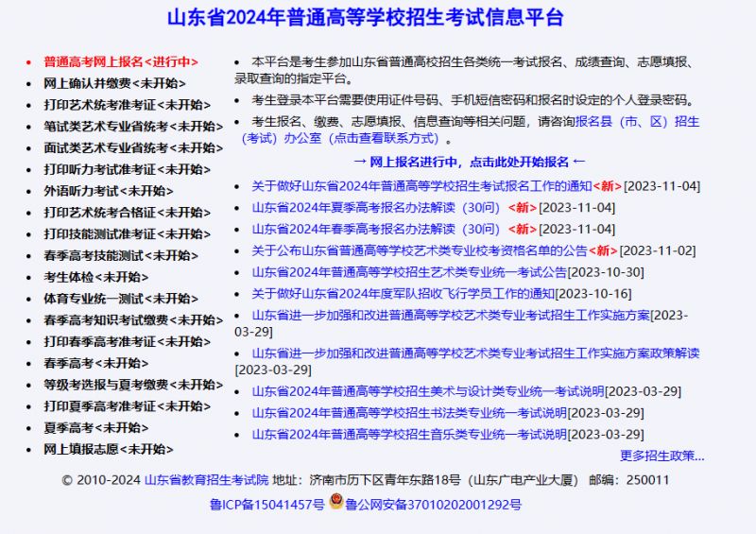This screenshot has height=534, width=756.
Task: Open 网上填报志愿<未开始>
Action: [x=108, y=450]
